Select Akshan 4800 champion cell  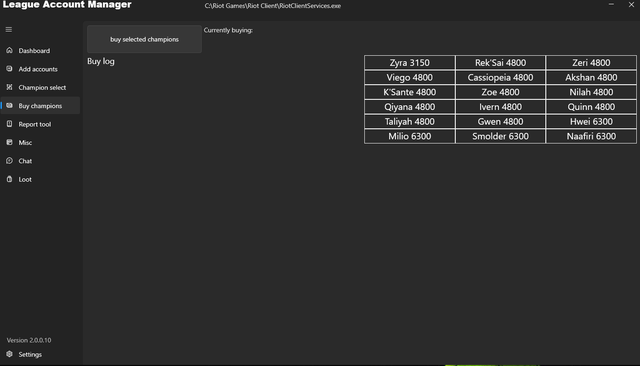pyautogui.click(x=591, y=77)
